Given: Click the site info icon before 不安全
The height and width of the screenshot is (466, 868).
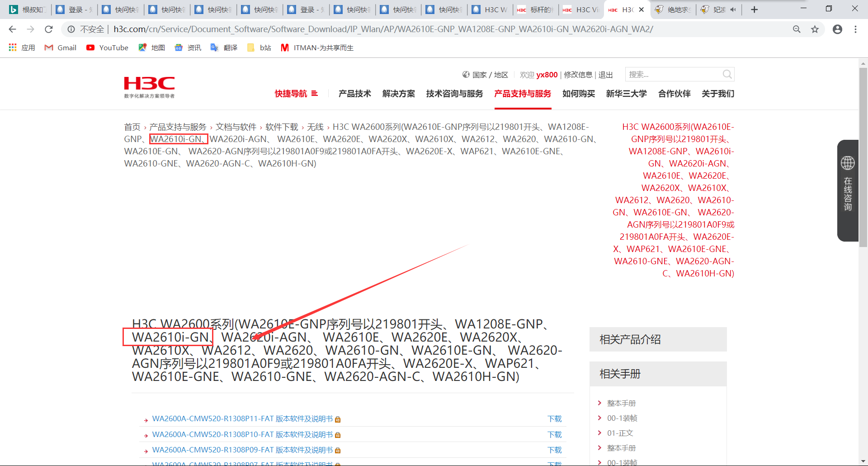Looking at the screenshot, I should pos(71,29).
